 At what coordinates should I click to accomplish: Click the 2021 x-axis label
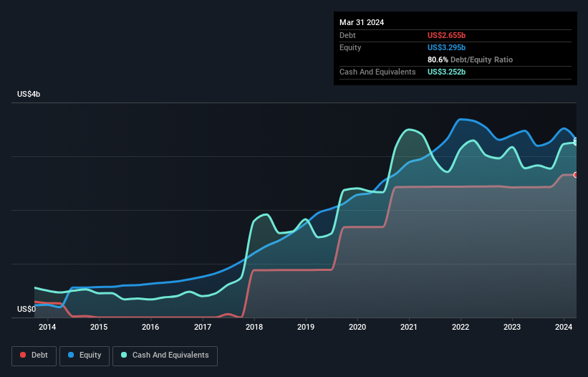(x=409, y=327)
